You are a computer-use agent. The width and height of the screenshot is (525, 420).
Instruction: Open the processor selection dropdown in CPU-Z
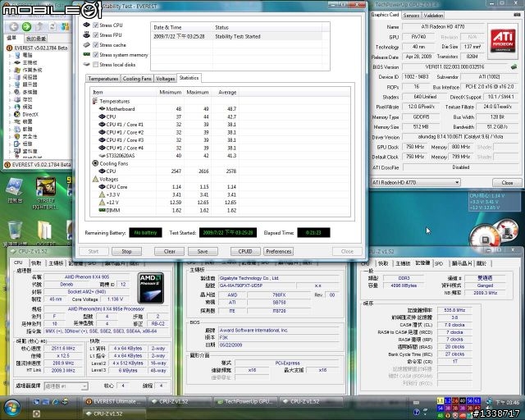pos(66,386)
